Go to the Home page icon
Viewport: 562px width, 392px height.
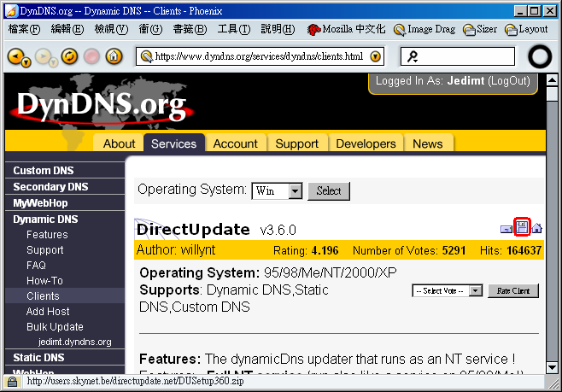pyautogui.click(x=114, y=56)
